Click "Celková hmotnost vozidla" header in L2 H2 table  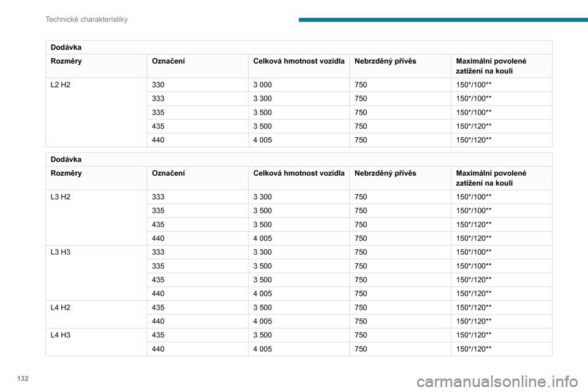(299, 61)
